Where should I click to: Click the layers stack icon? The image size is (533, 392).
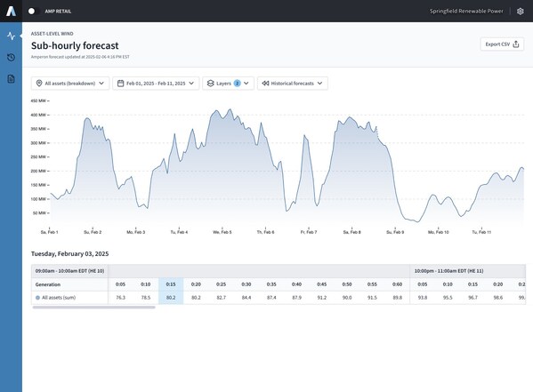(210, 84)
